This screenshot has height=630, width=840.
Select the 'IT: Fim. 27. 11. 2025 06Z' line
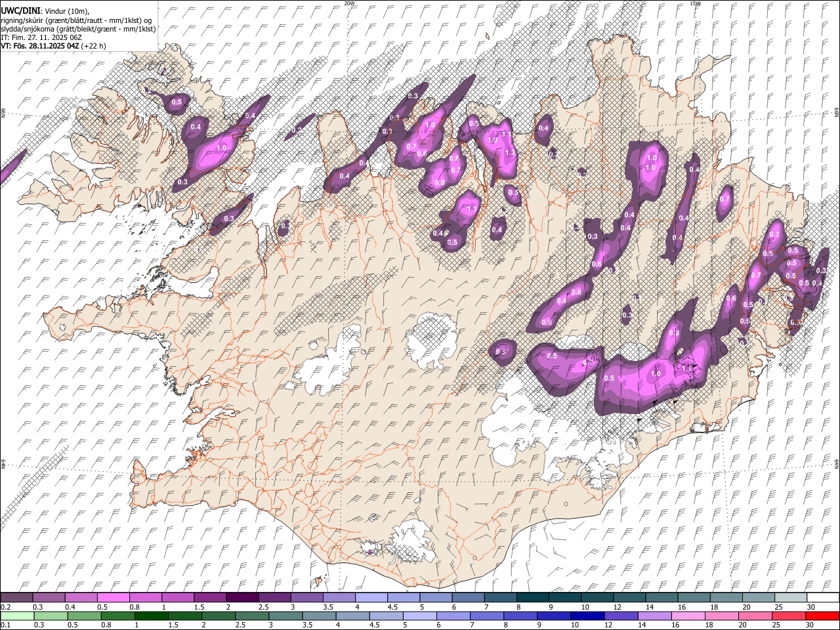click(x=41, y=37)
